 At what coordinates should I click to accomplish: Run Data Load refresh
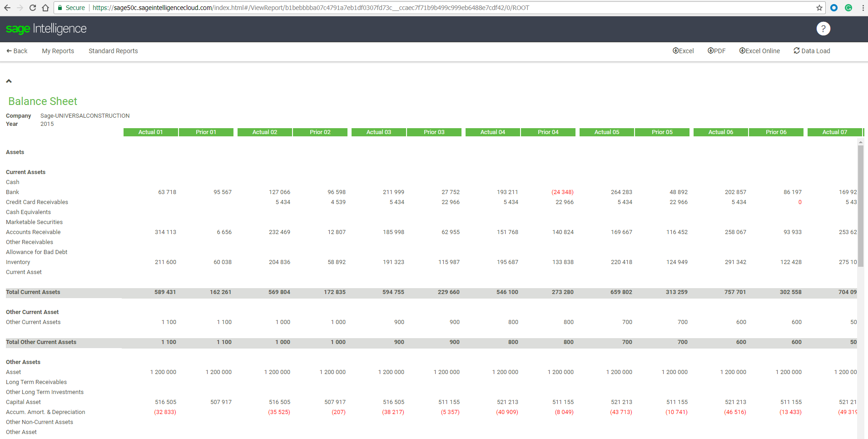point(812,51)
